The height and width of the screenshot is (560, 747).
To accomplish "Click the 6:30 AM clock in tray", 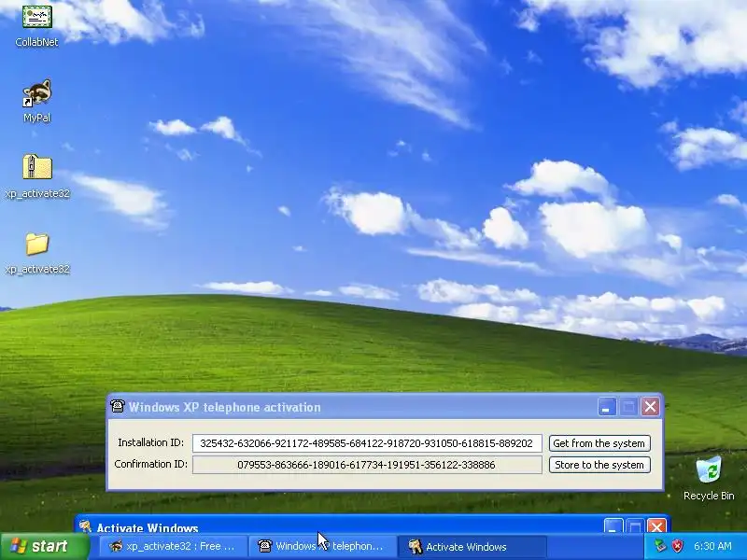I will click(712, 546).
